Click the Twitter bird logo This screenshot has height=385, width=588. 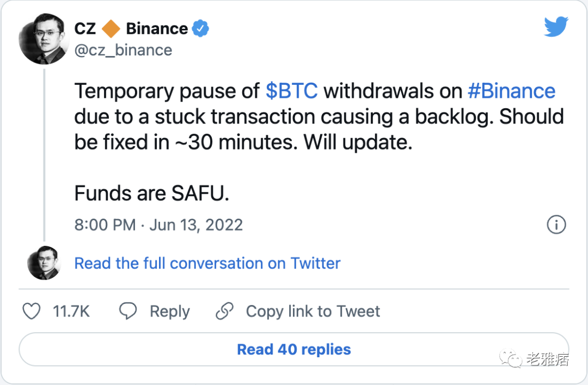(556, 27)
